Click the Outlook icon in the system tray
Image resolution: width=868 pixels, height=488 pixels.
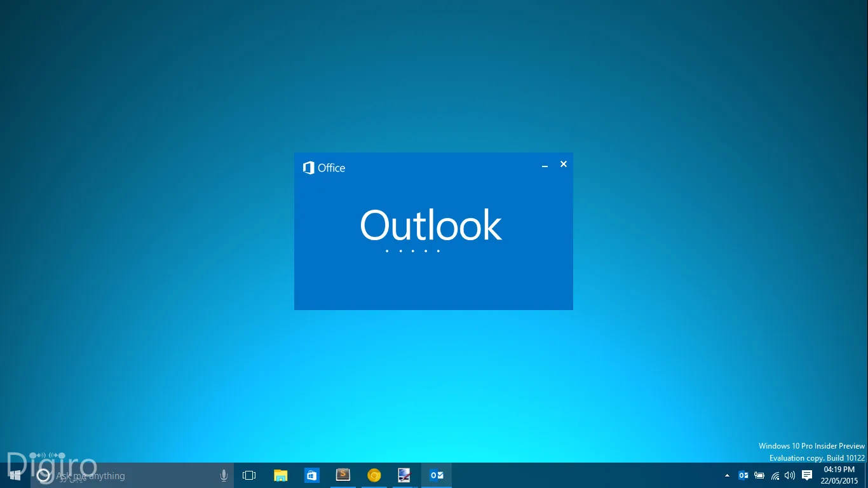coord(743,475)
